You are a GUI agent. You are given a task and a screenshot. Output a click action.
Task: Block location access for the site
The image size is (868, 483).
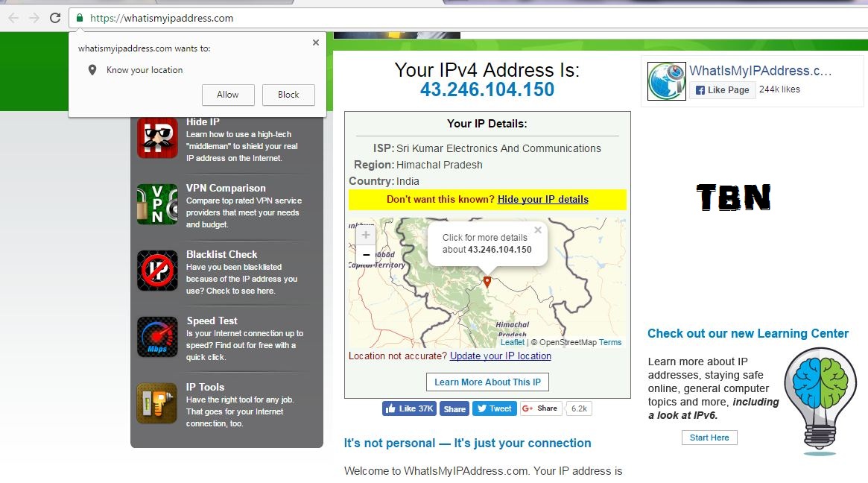tap(288, 95)
